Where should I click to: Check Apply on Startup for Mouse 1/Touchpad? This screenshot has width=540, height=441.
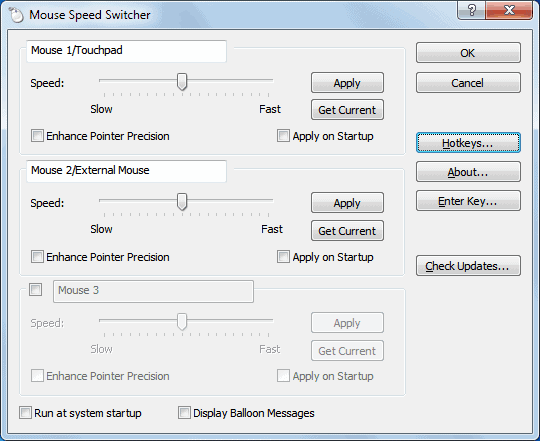(x=283, y=136)
